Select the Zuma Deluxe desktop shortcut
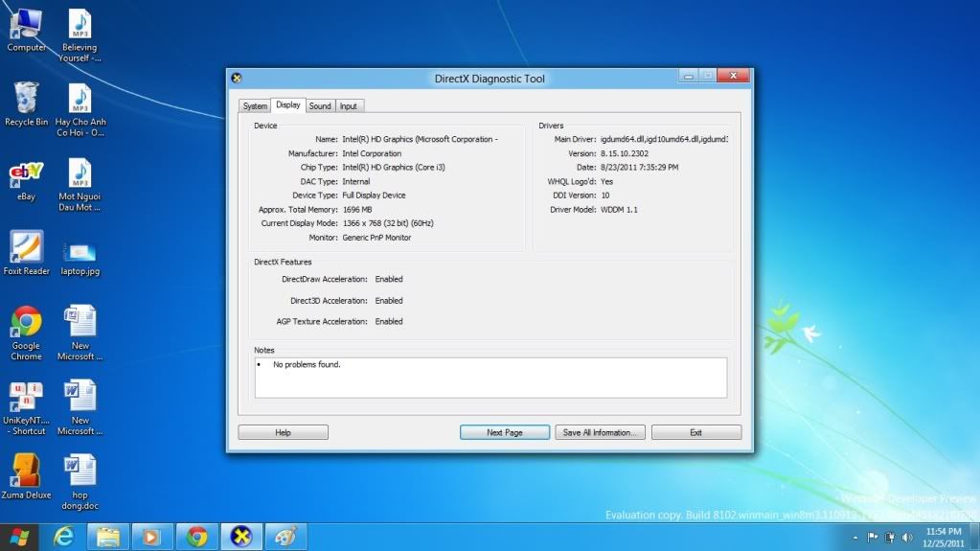The width and height of the screenshot is (980, 551). coord(26,476)
